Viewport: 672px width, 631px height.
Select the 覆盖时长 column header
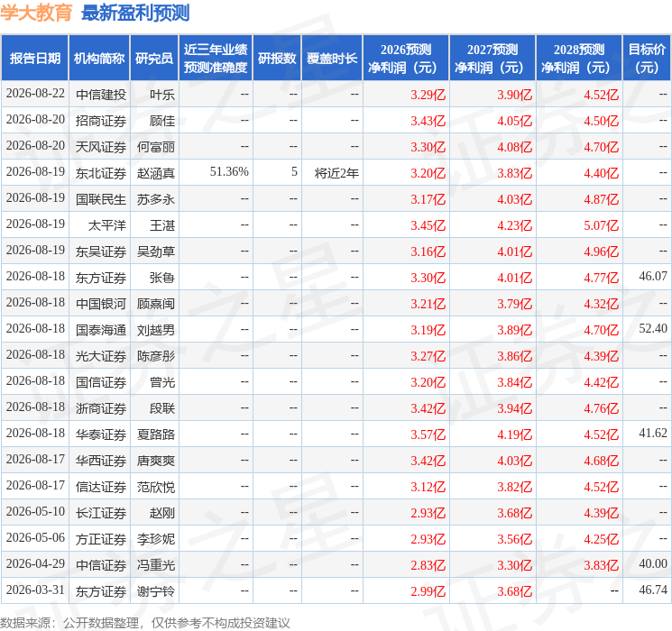pyautogui.click(x=332, y=59)
